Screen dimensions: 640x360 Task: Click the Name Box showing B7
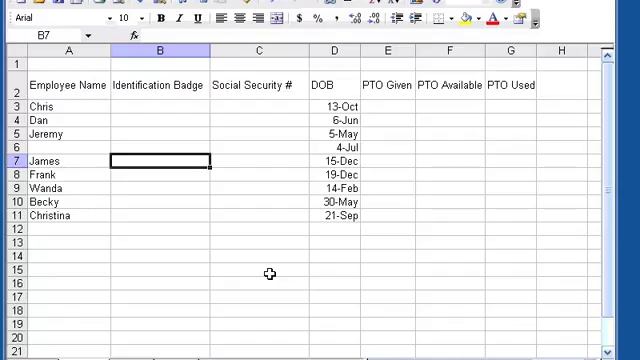[x=44, y=36]
